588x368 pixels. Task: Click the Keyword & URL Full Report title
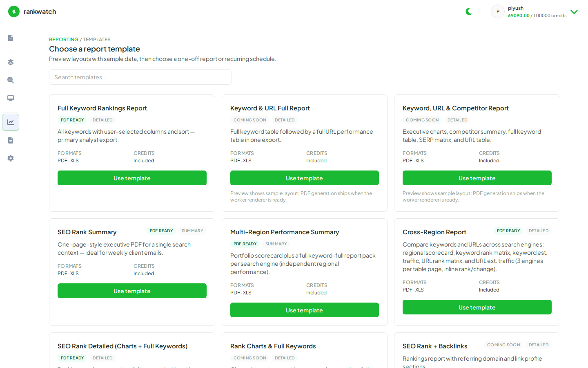click(x=270, y=108)
